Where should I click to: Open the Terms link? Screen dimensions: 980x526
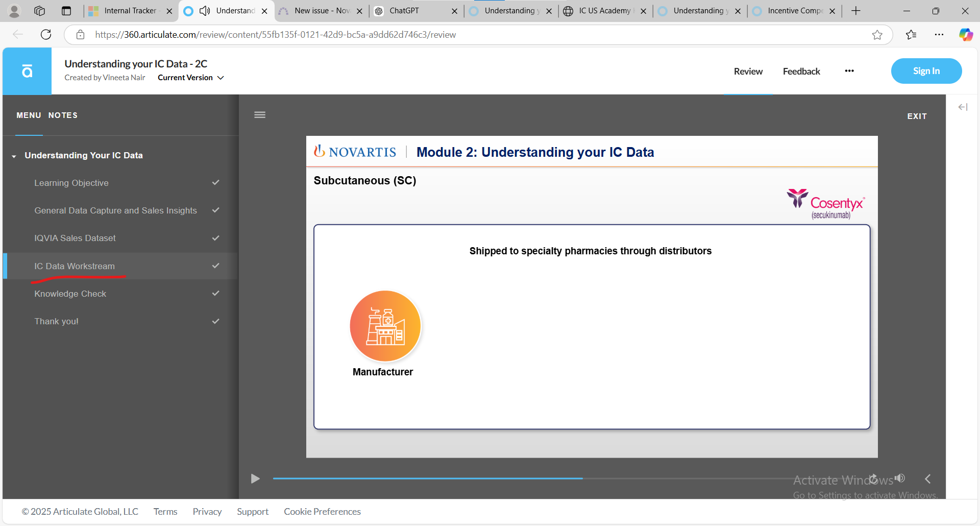(x=165, y=512)
